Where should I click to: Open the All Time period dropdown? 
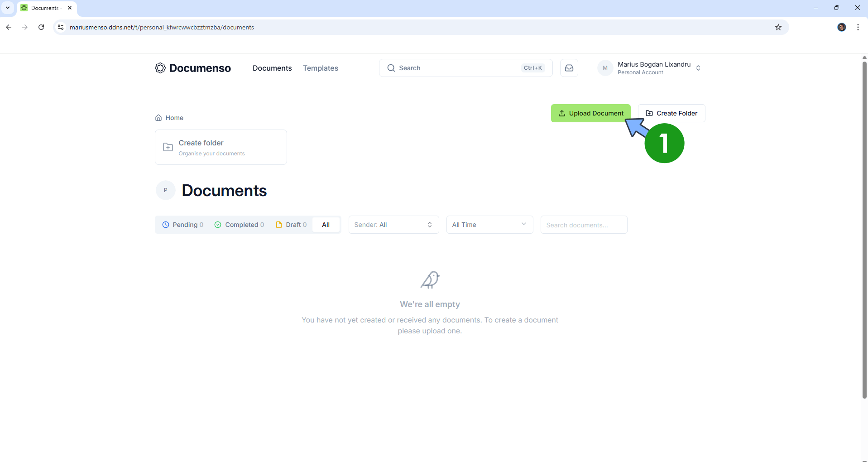[489, 224]
